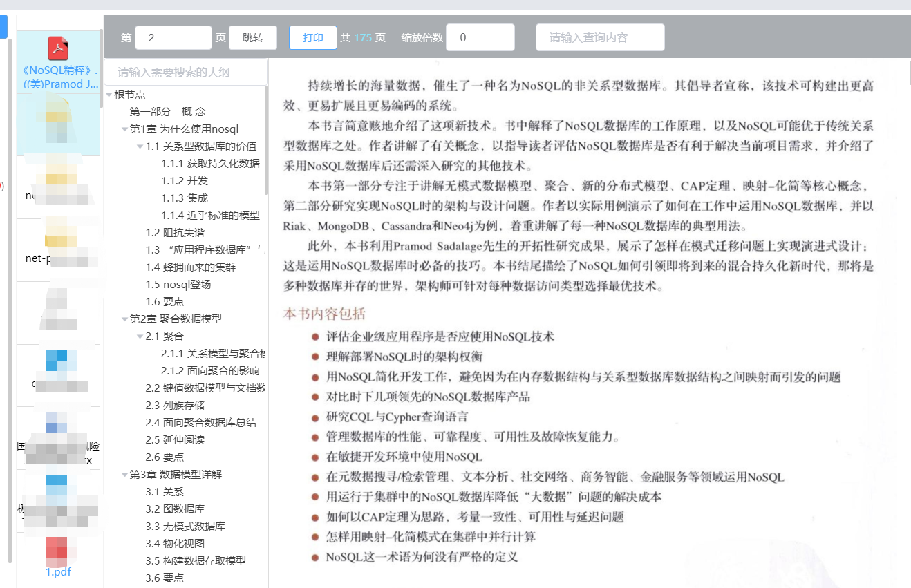This screenshot has height=588, width=911.
Task: Collapse 第1章 为什么使用nosql arrow
Action: [x=124, y=129]
